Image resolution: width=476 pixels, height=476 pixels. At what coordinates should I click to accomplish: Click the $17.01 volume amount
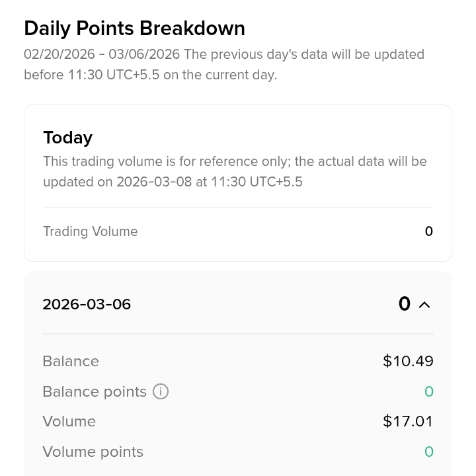(x=408, y=421)
